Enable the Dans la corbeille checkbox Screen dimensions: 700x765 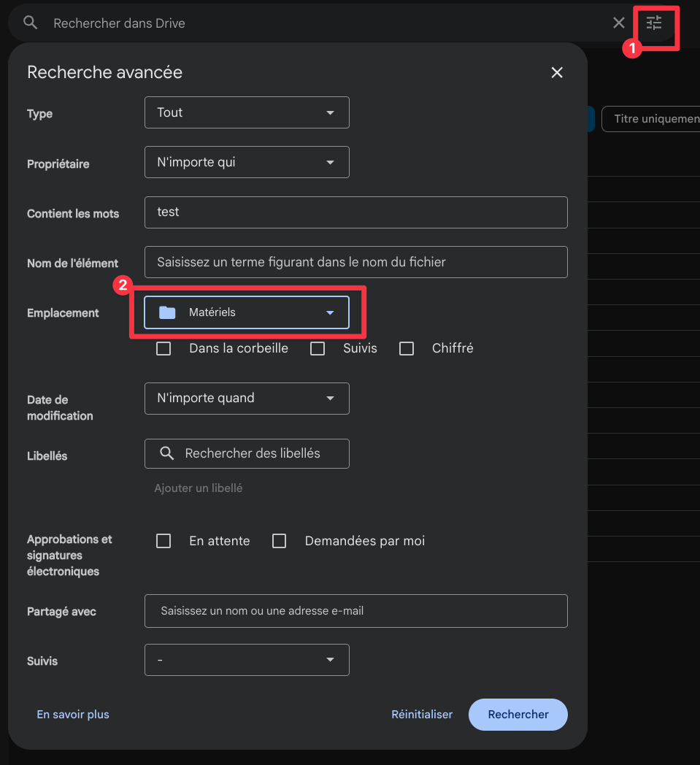point(164,348)
